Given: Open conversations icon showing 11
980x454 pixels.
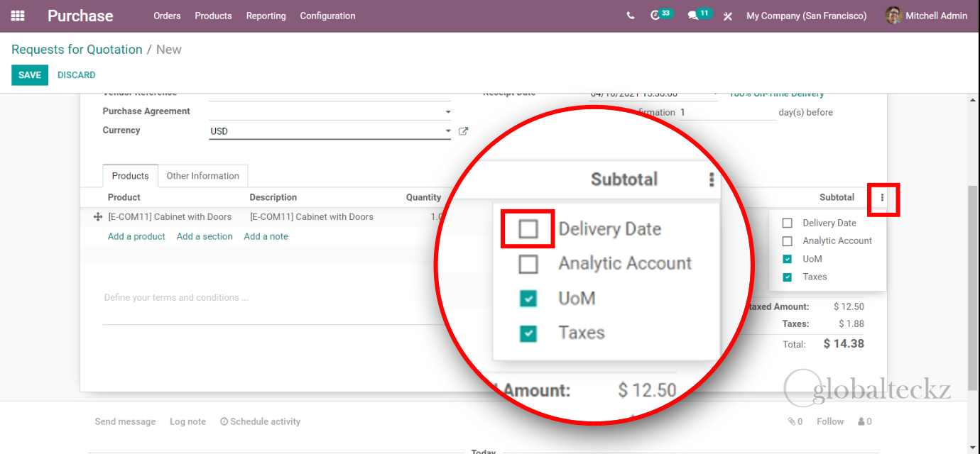Looking at the screenshot, I should [x=693, y=16].
